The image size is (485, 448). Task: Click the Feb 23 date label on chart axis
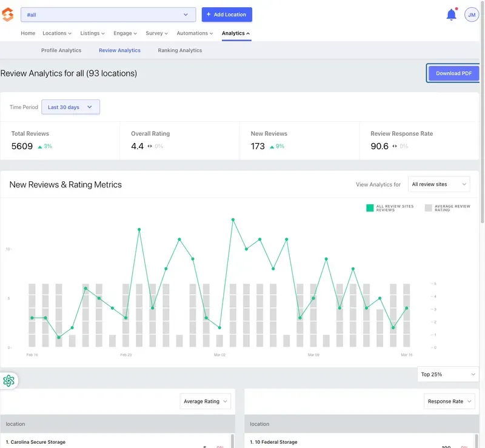pyautogui.click(x=126, y=355)
